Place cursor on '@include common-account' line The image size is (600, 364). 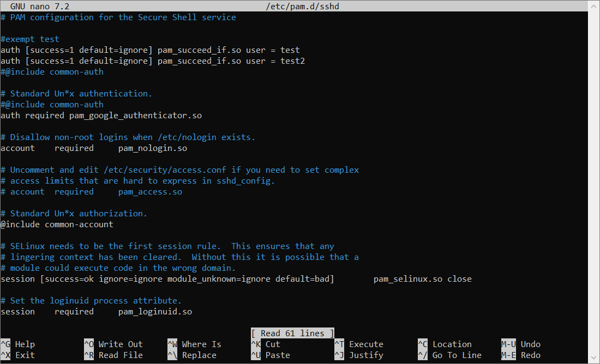point(57,225)
